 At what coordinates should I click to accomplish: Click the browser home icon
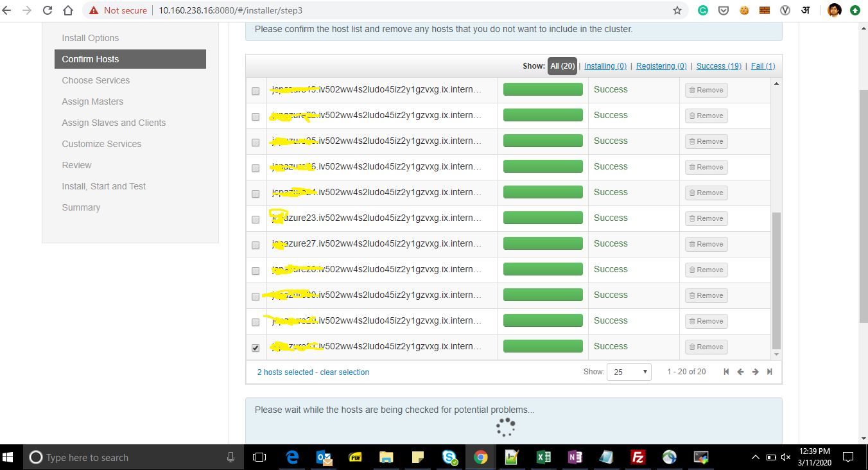69,10
